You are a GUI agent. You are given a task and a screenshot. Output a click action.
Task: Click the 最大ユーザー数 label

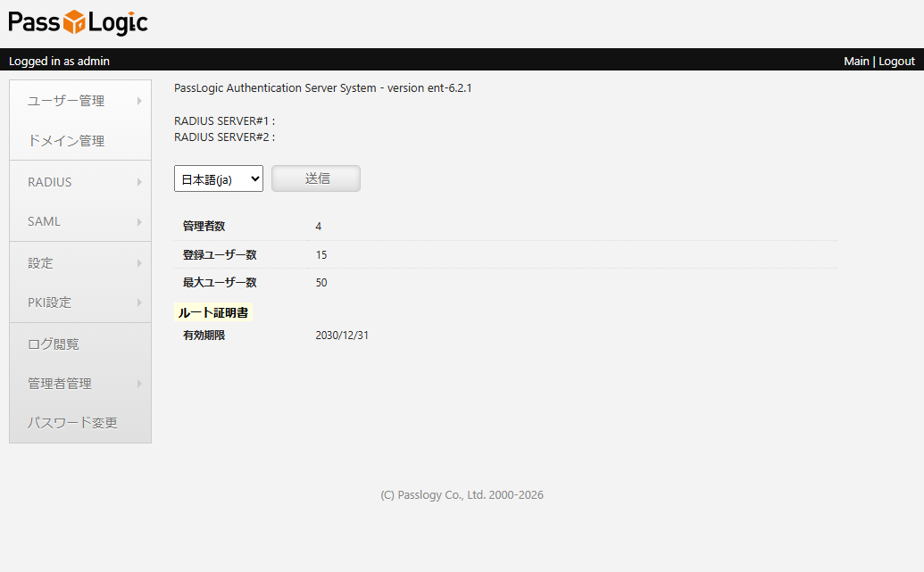click(x=220, y=282)
